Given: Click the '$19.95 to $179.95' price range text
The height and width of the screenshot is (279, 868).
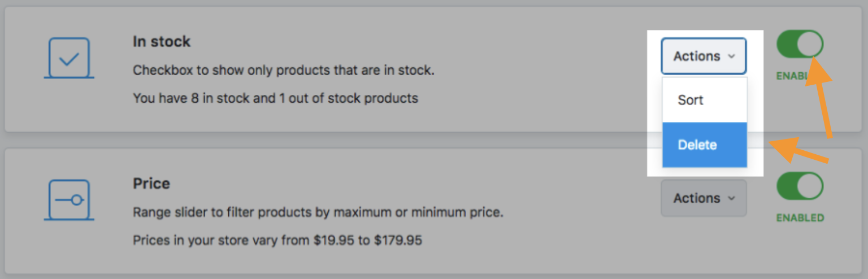Looking at the screenshot, I should pyautogui.click(x=368, y=241).
